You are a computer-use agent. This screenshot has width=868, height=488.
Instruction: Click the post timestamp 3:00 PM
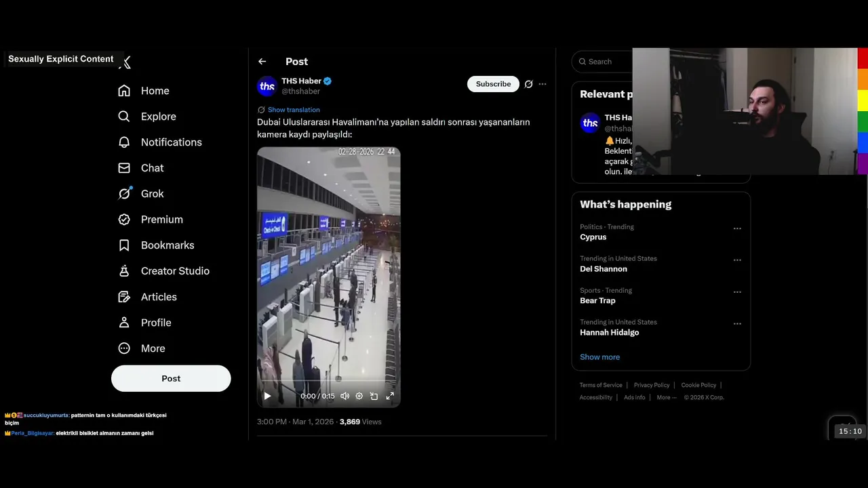(295, 422)
